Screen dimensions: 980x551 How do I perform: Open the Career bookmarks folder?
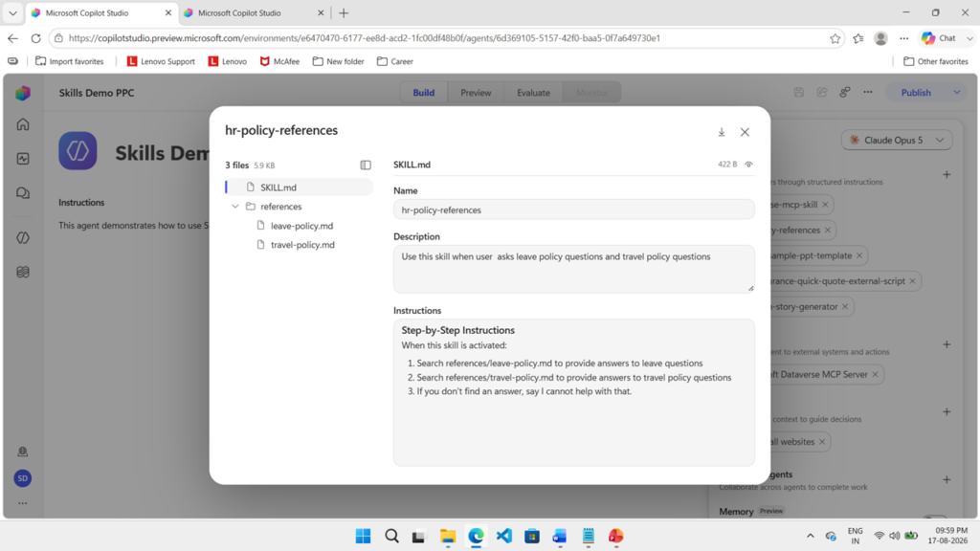point(395,61)
